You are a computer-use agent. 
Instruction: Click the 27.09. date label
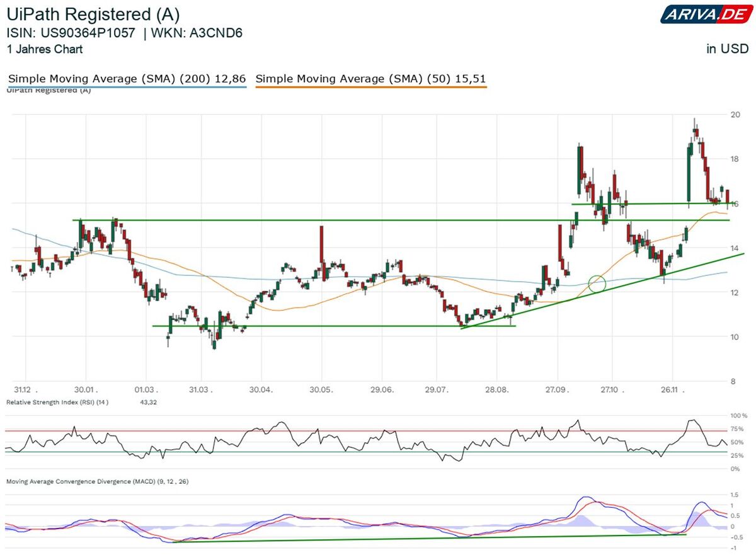click(557, 391)
